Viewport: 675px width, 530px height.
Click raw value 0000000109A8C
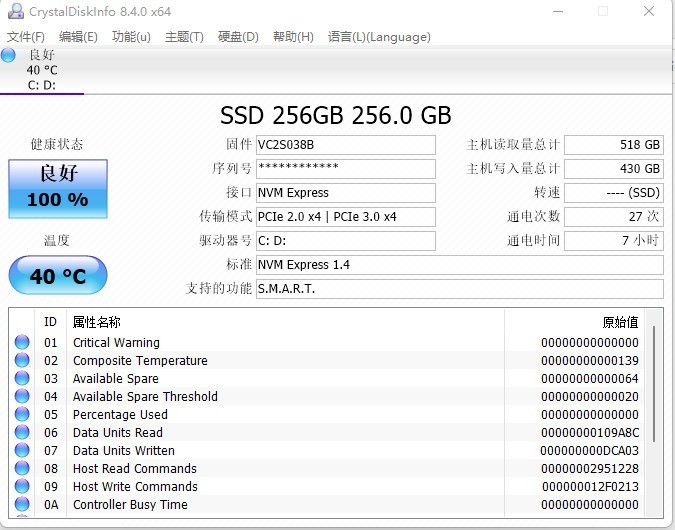click(x=590, y=432)
